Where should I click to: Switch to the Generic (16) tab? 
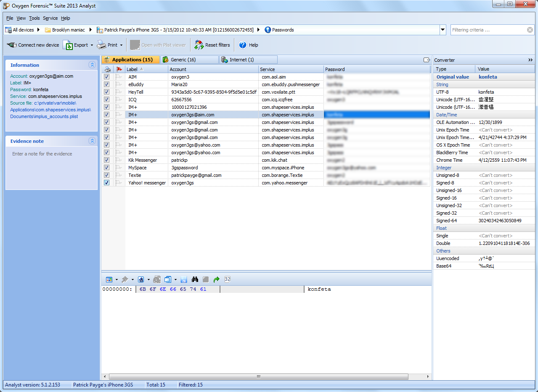(189, 60)
